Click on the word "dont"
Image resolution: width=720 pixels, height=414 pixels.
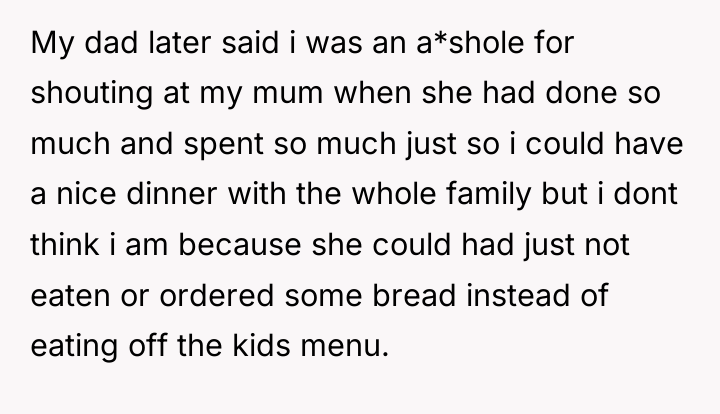645,194
